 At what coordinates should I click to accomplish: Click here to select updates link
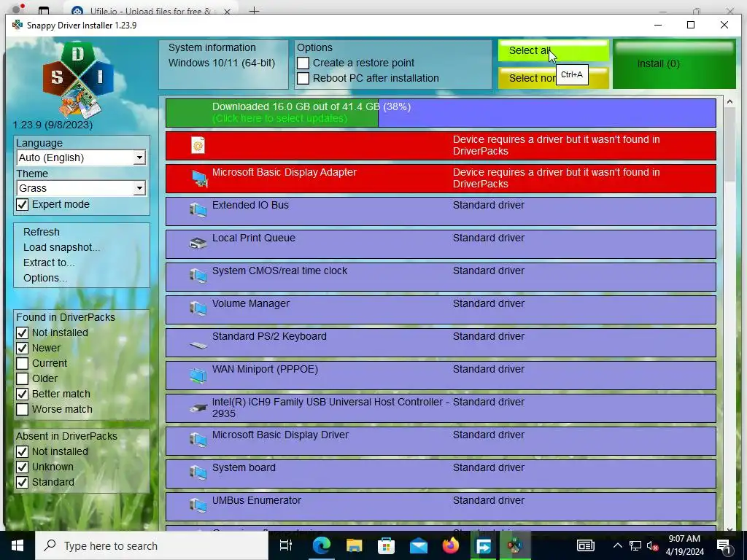[279, 118]
